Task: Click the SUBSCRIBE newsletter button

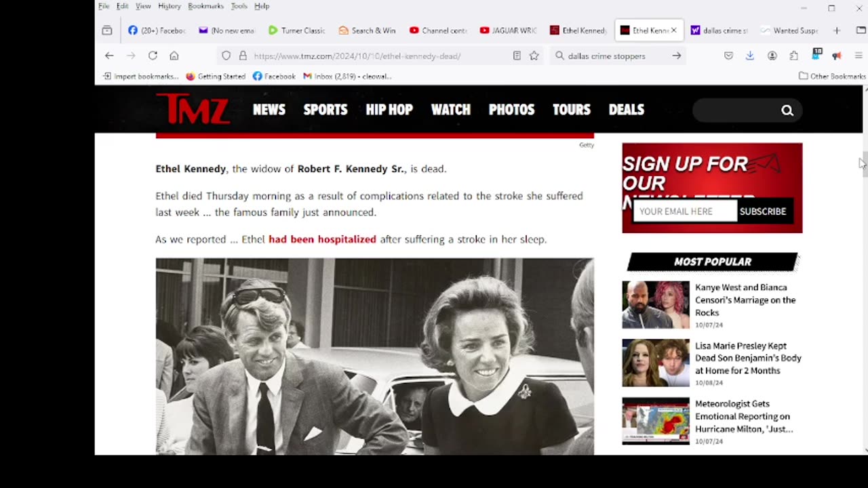Action: 763,211
